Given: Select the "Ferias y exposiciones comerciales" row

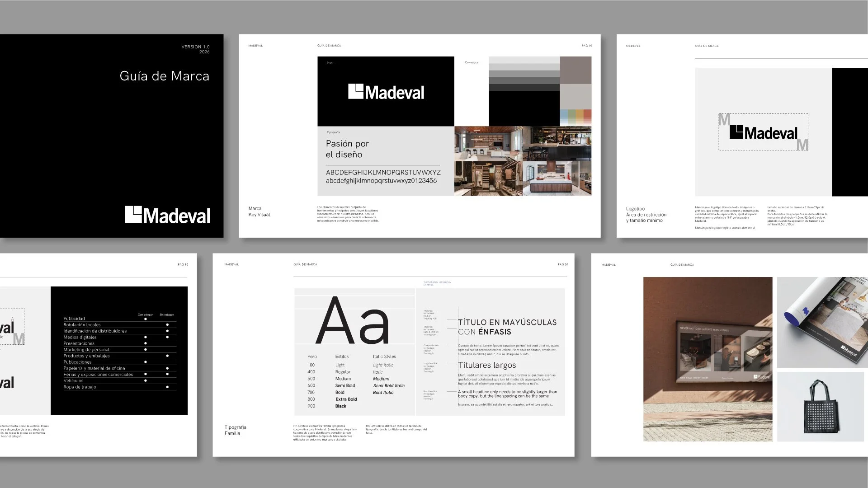Looking at the screenshot, I should pos(119,375).
